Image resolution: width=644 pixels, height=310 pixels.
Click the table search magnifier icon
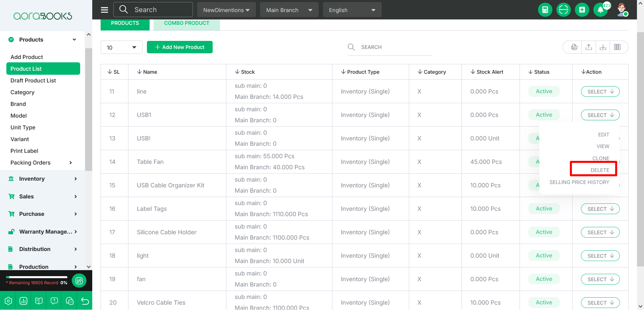click(x=351, y=47)
